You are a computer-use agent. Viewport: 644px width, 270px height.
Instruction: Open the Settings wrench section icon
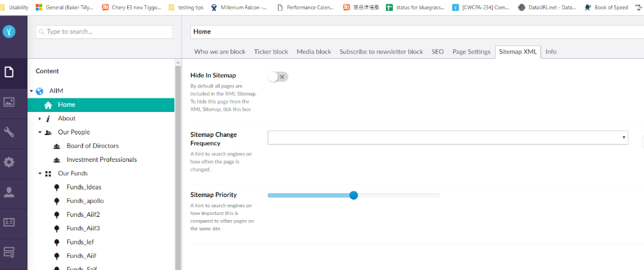tap(9, 132)
